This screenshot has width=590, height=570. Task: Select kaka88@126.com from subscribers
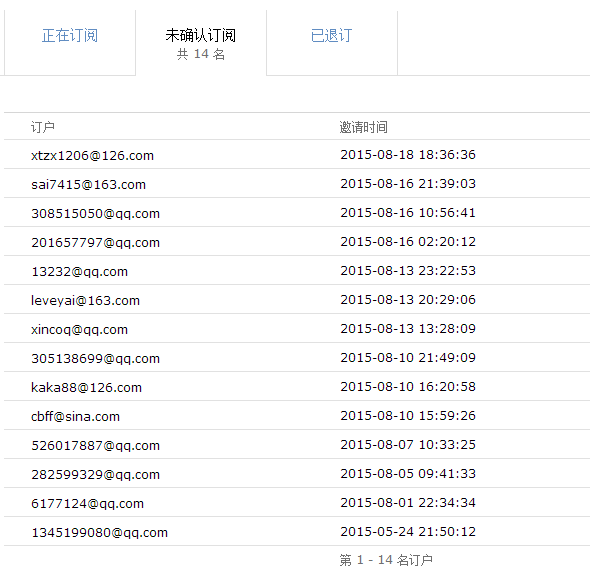pos(87,387)
